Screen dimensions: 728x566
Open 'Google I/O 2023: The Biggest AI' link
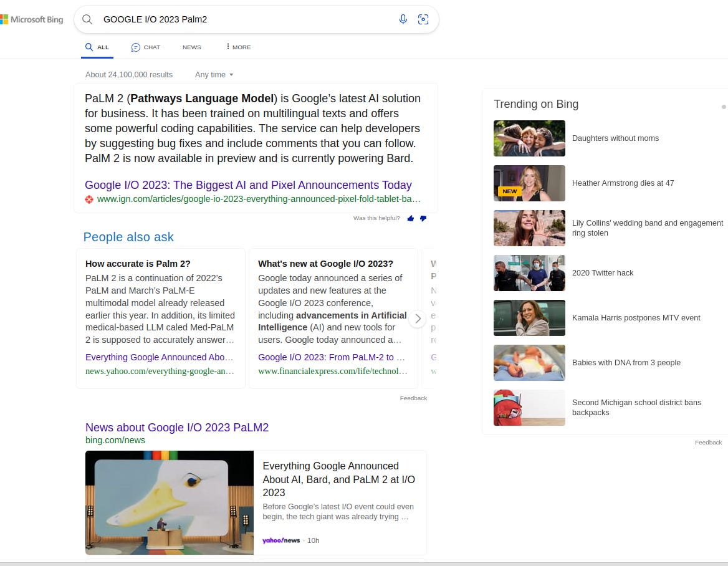point(248,185)
